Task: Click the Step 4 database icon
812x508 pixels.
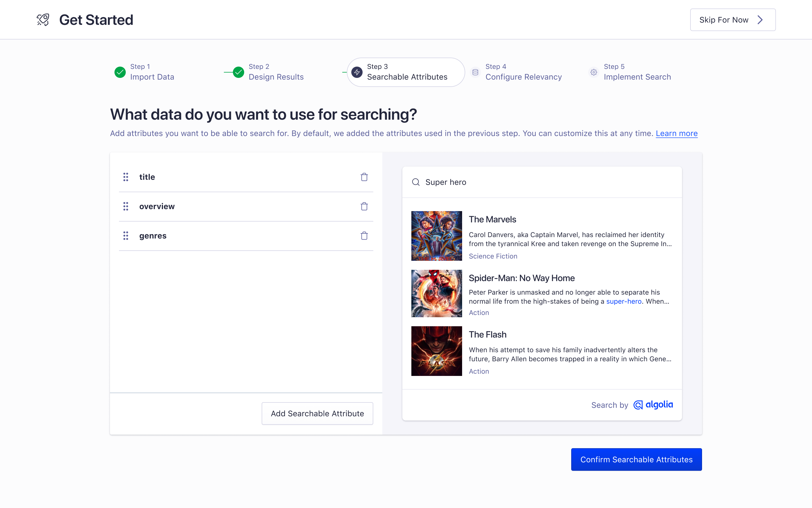Action: (x=475, y=72)
